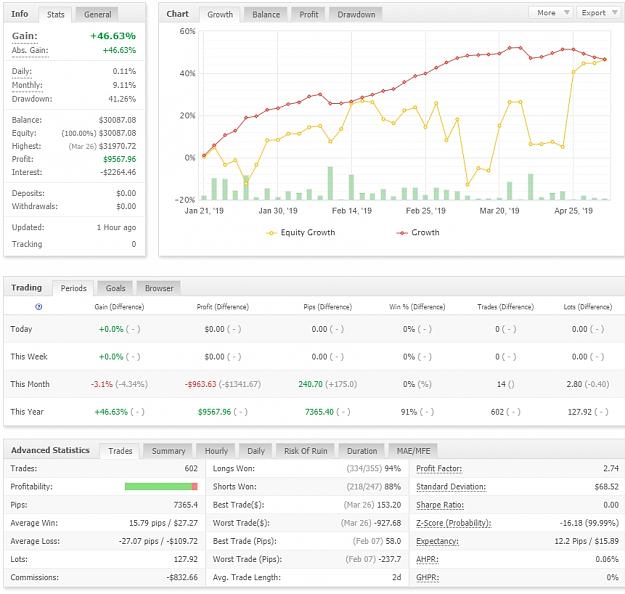Screen dimensions: 625x594
Task: Open the Goals tab in Trading section
Action: tap(115, 288)
